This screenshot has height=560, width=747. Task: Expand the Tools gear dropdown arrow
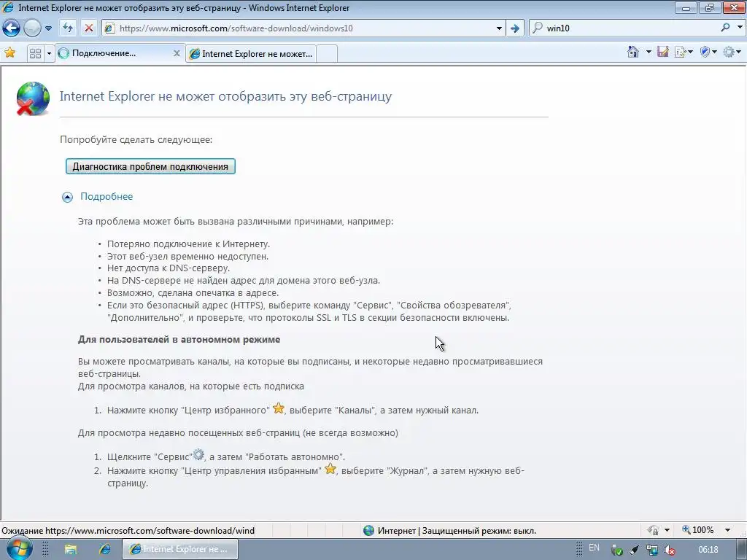[x=739, y=52]
